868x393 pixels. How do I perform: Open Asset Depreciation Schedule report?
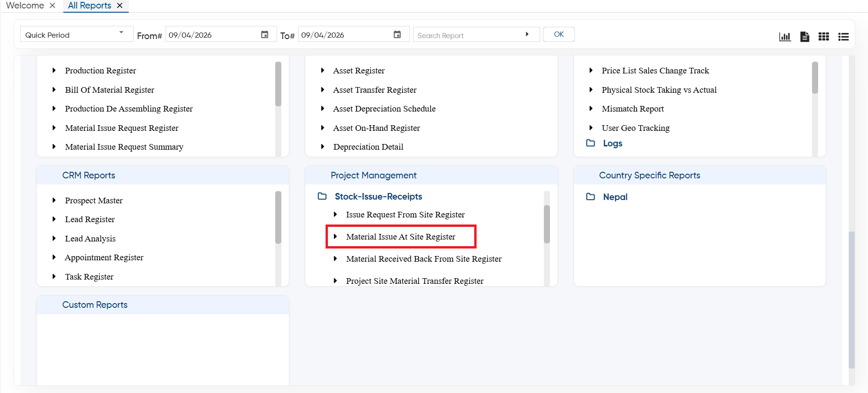pyautogui.click(x=384, y=109)
